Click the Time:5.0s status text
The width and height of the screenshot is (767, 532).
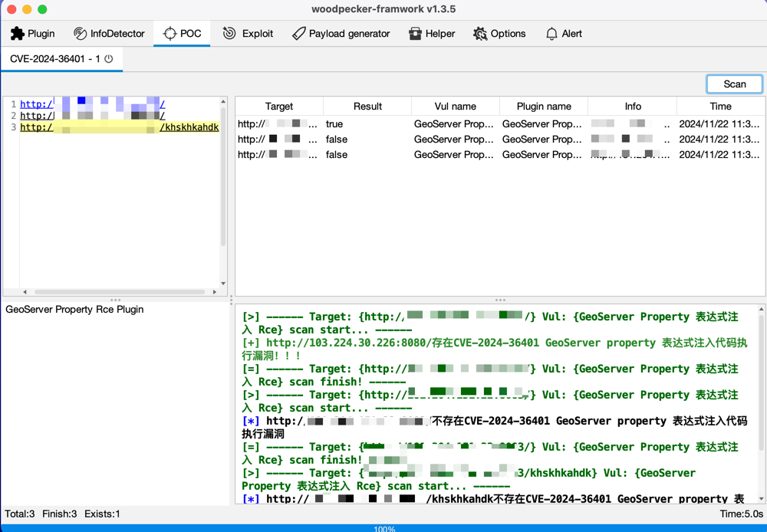coord(741,514)
